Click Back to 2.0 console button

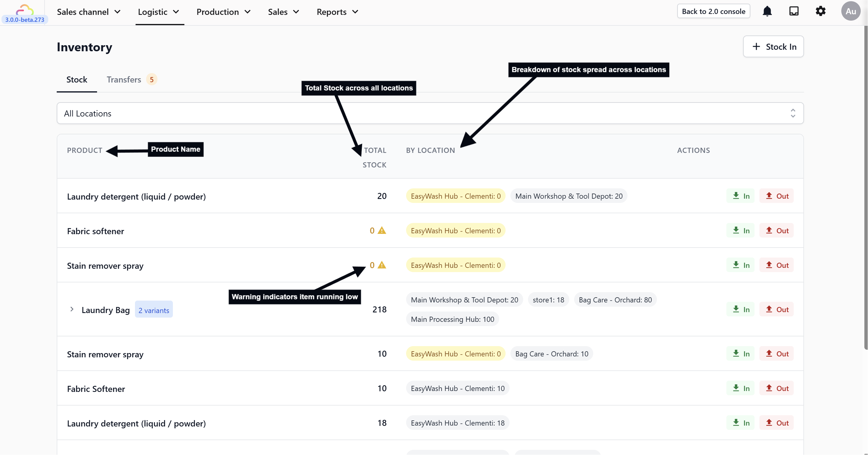[x=713, y=11]
